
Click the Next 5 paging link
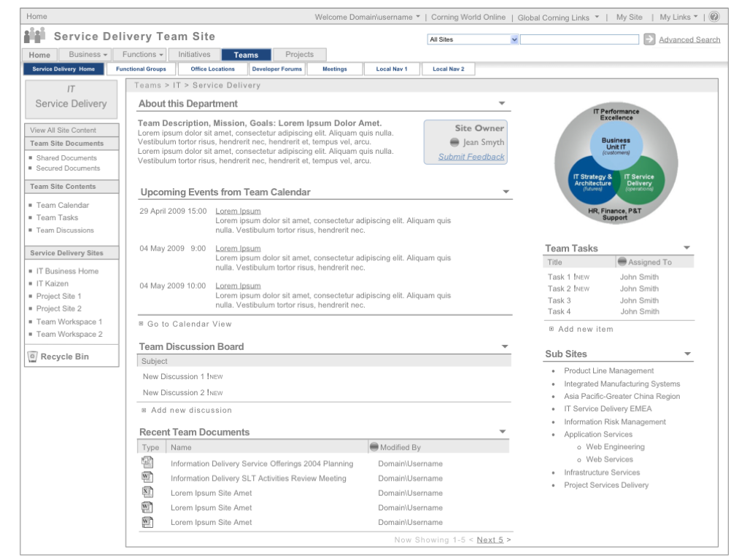pyautogui.click(x=489, y=540)
